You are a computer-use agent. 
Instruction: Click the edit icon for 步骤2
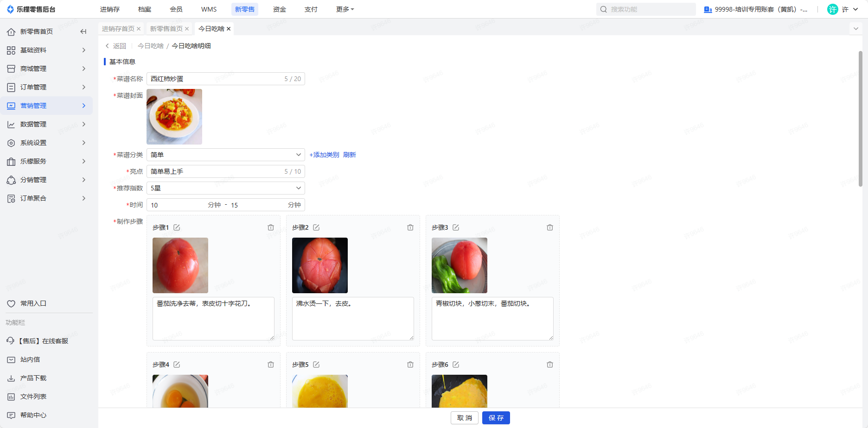pos(316,227)
